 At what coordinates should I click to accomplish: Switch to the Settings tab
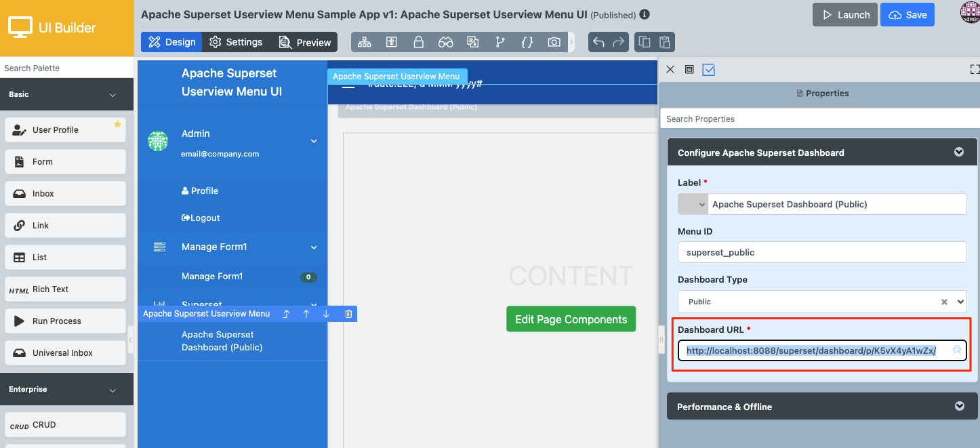(236, 42)
